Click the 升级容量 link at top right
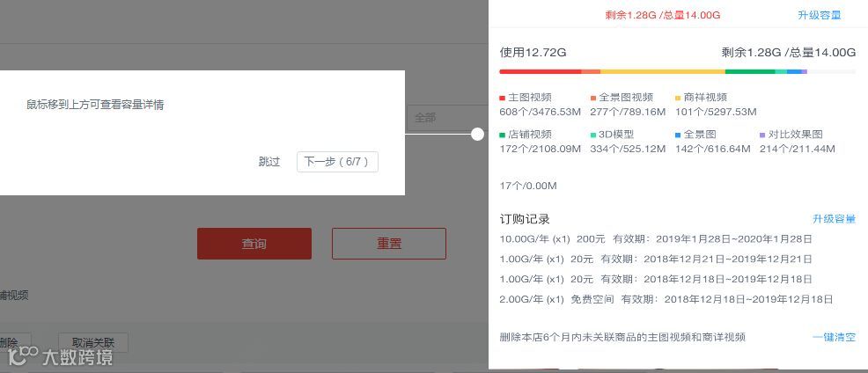 (820, 15)
